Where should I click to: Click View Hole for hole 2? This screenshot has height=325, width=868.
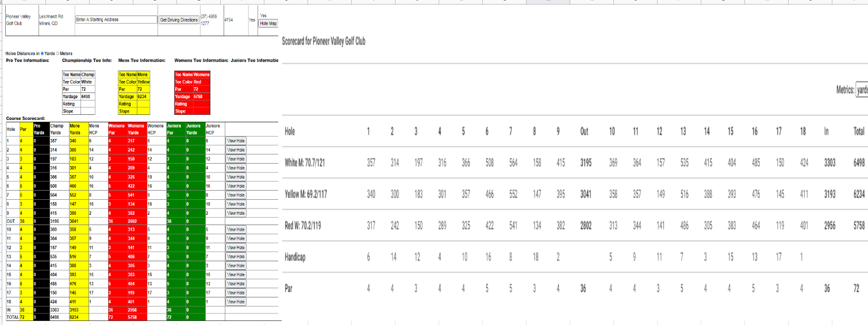pos(236,149)
